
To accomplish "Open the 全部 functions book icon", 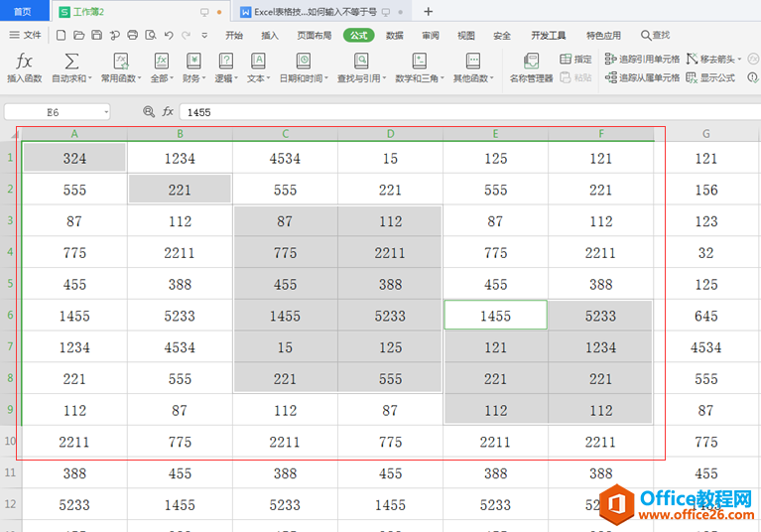I will (162, 62).
